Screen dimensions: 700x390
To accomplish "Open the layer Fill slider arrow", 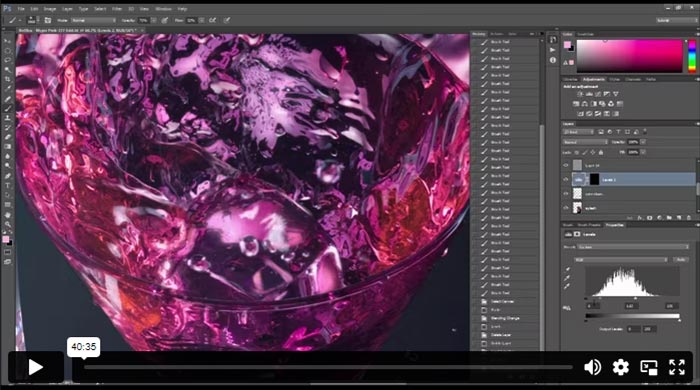I will [643, 152].
